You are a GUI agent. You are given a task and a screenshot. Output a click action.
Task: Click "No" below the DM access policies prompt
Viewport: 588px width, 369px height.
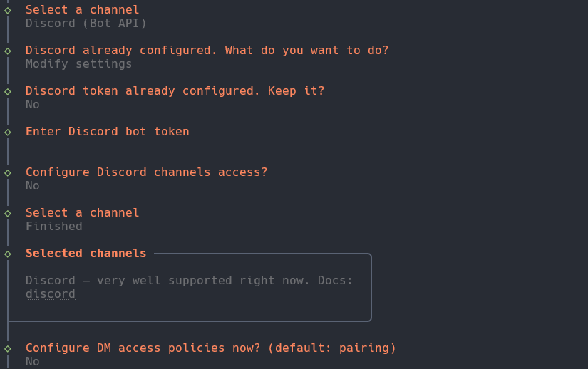tap(33, 362)
